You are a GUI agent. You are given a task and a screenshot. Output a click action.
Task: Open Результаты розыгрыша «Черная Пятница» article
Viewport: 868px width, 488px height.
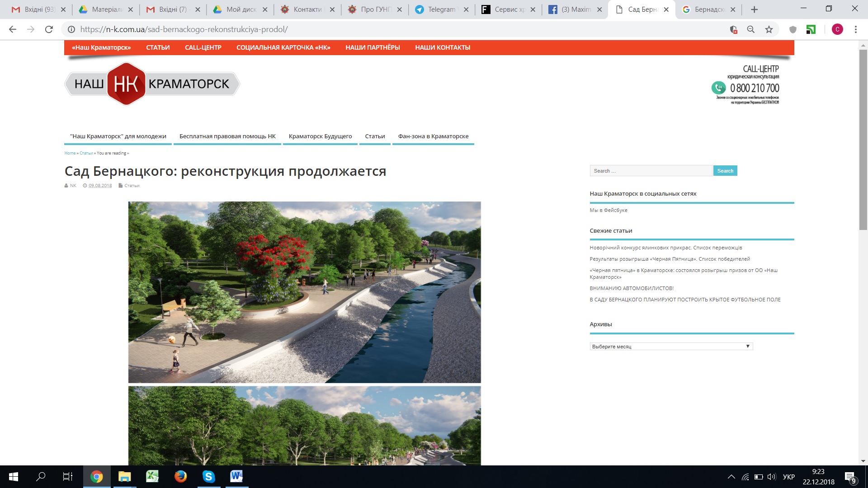[x=670, y=259]
